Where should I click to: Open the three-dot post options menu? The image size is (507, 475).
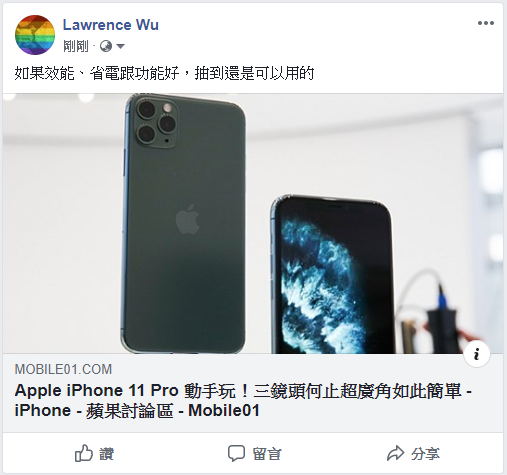pyautogui.click(x=485, y=23)
